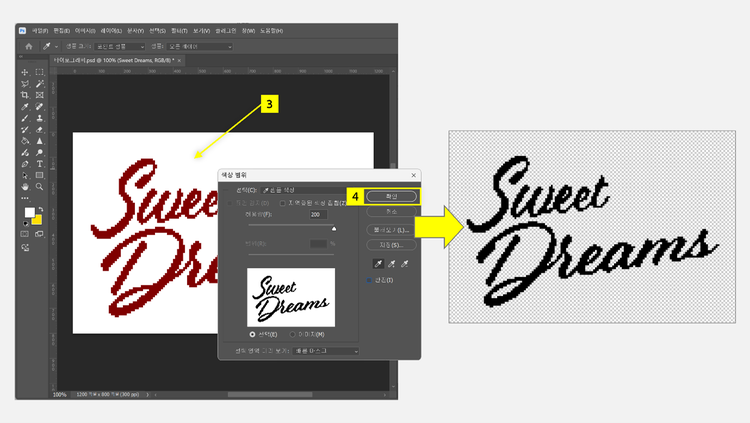This screenshot has width=750, height=423.
Task: Select the Crop tool
Action: click(x=25, y=95)
